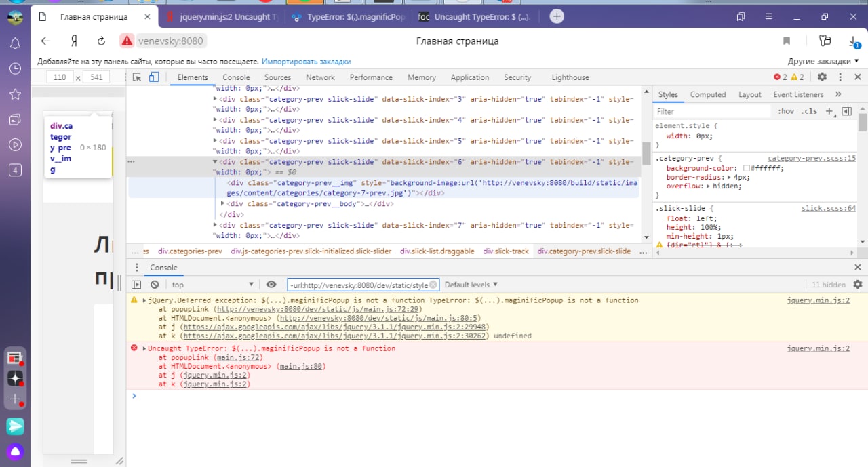Activate the inspect element picker

tap(137, 77)
